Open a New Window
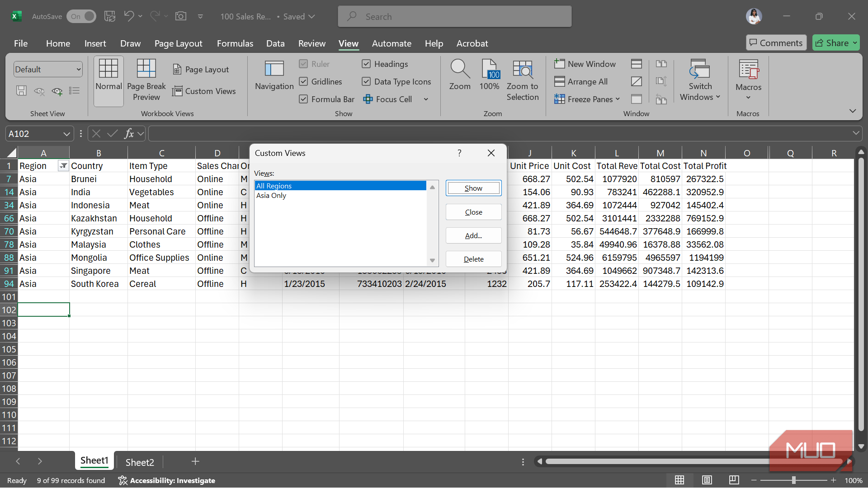Image resolution: width=868 pixels, height=488 pixels. 585,64
